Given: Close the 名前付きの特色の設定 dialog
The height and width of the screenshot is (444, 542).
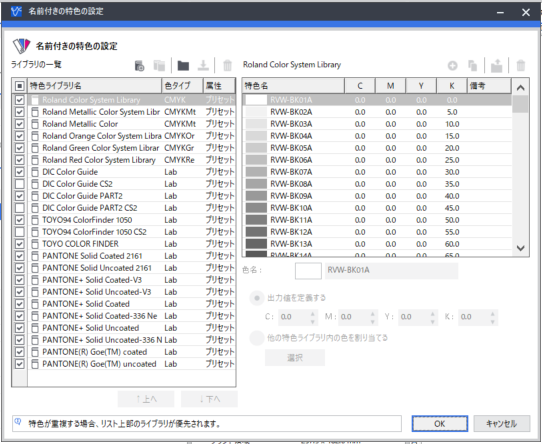Looking at the screenshot, I should pos(526,12).
